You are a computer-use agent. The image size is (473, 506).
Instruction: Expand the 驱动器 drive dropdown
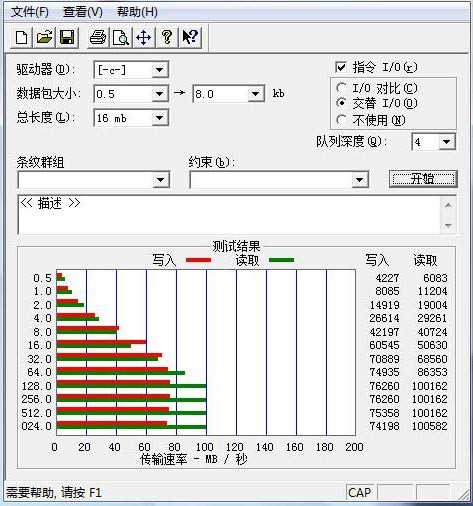pos(160,70)
